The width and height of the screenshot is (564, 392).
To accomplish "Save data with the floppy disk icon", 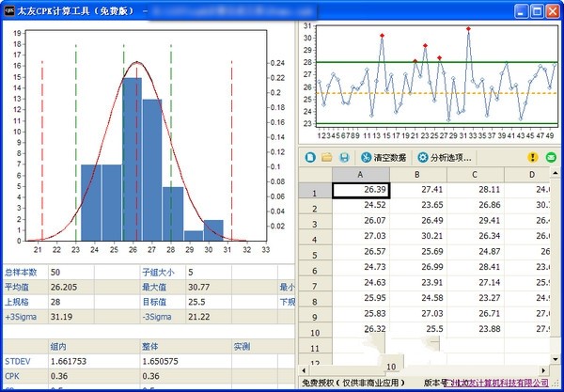I will [344, 157].
